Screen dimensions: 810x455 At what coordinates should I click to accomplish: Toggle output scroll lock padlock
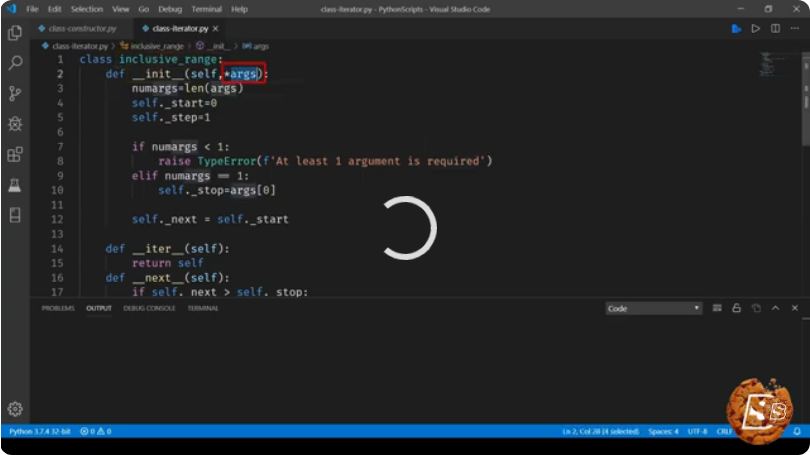coord(737,308)
